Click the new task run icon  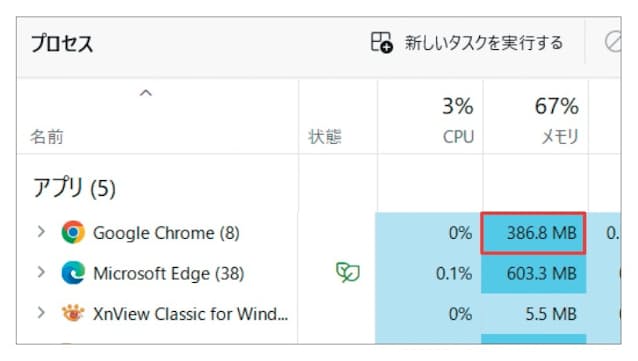[381, 43]
